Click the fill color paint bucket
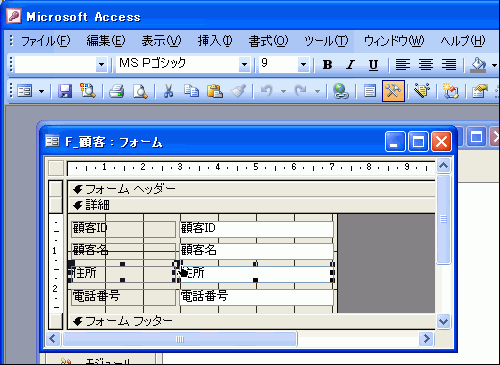The width and height of the screenshot is (500, 365). tap(478, 64)
